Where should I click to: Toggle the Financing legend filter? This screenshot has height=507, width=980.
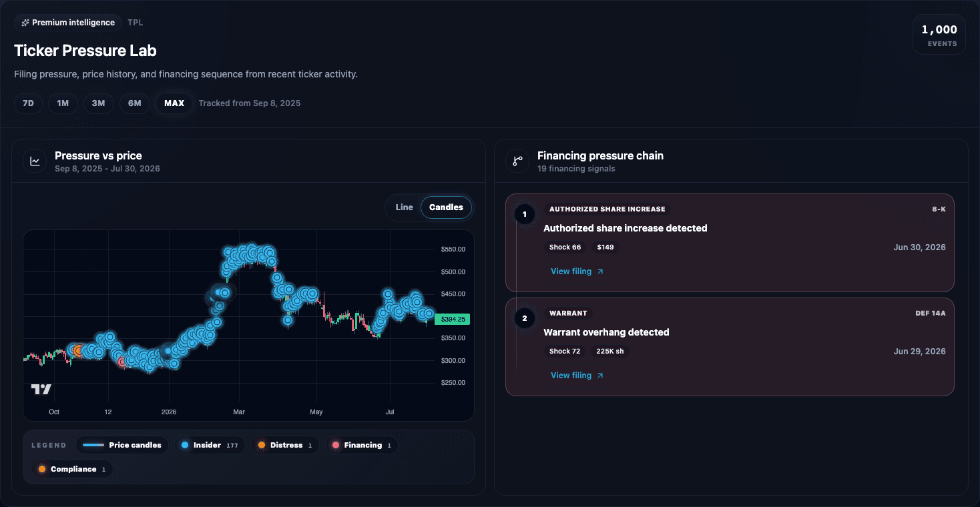pyautogui.click(x=362, y=445)
